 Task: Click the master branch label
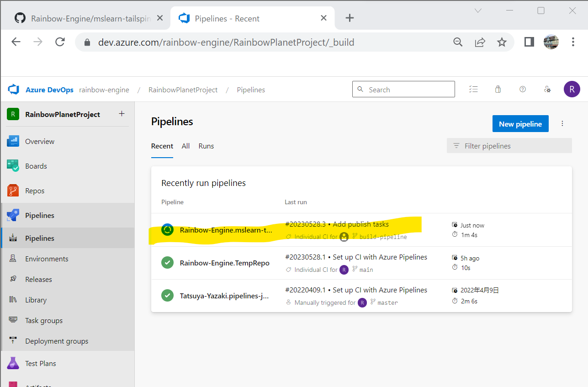pyautogui.click(x=387, y=303)
